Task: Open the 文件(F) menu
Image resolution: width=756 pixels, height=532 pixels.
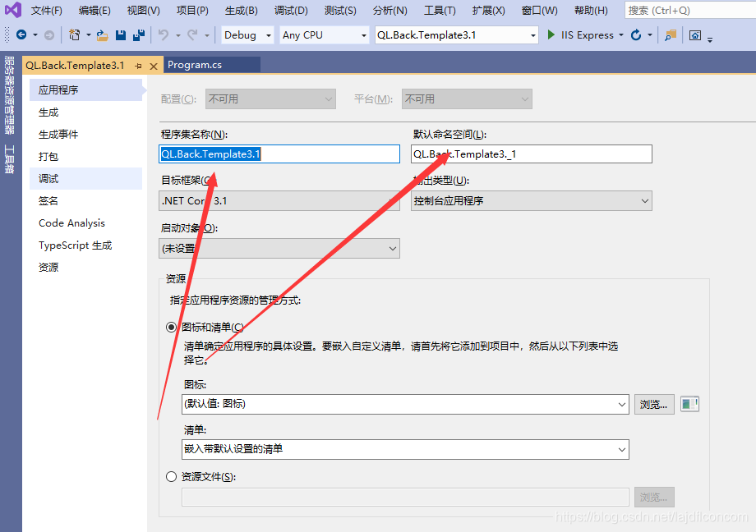Action: (47, 10)
